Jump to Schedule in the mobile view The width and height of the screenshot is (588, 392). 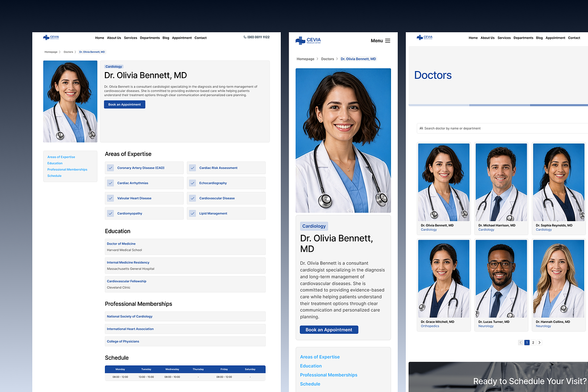pyautogui.click(x=310, y=384)
